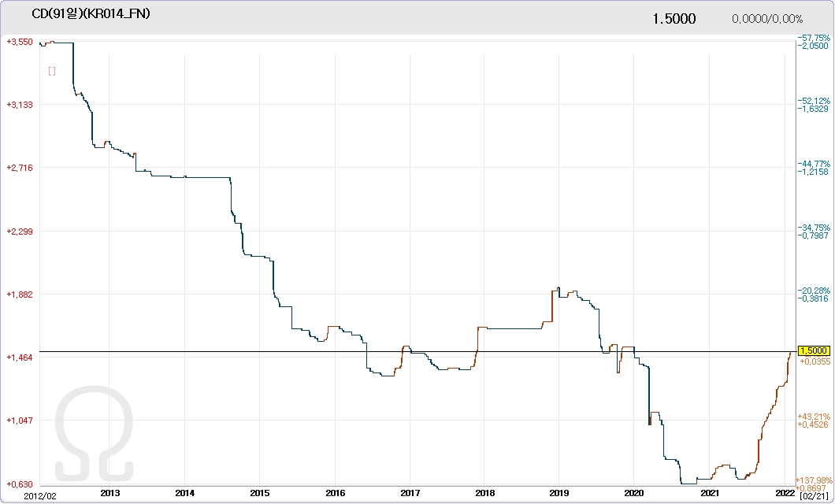Click the +3.550 left axis label
Screen dimensions: 835x504
19,41
